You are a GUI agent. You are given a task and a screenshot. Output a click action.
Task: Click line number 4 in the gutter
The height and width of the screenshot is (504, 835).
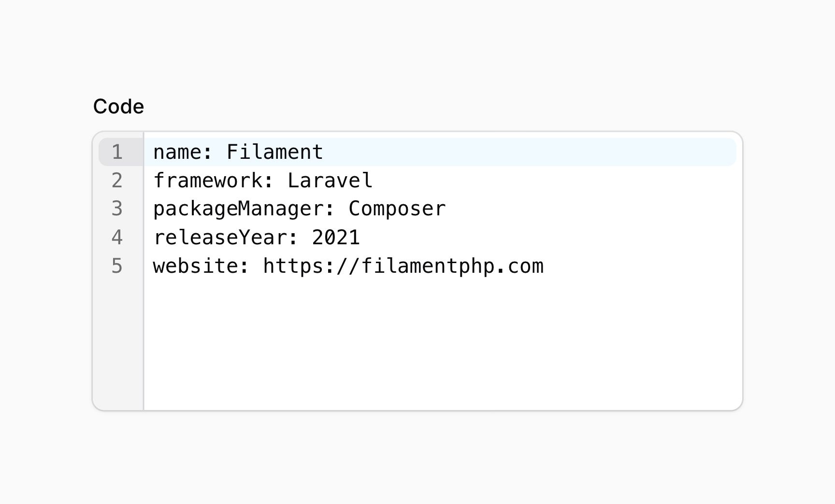click(x=117, y=237)
